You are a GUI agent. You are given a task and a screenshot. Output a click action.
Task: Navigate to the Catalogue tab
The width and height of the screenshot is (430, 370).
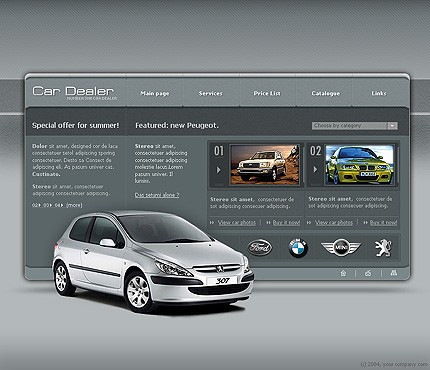coord(326,94)
